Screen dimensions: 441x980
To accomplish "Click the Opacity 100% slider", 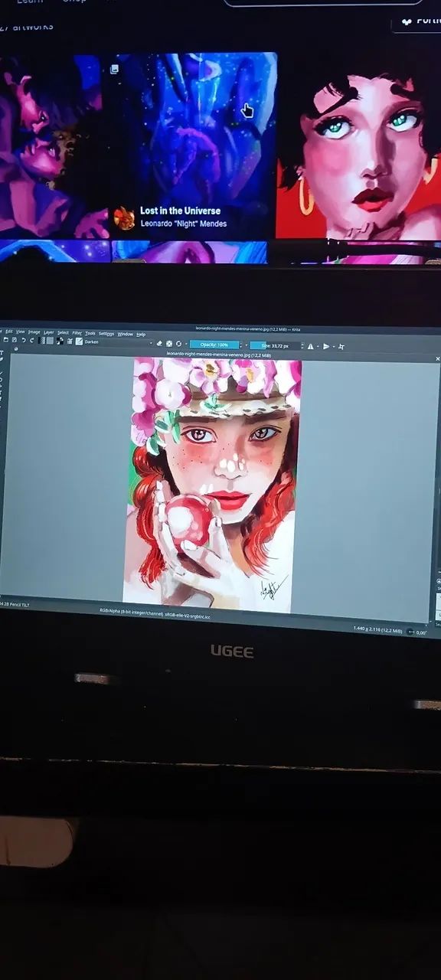I will click(x=214, y=345).
